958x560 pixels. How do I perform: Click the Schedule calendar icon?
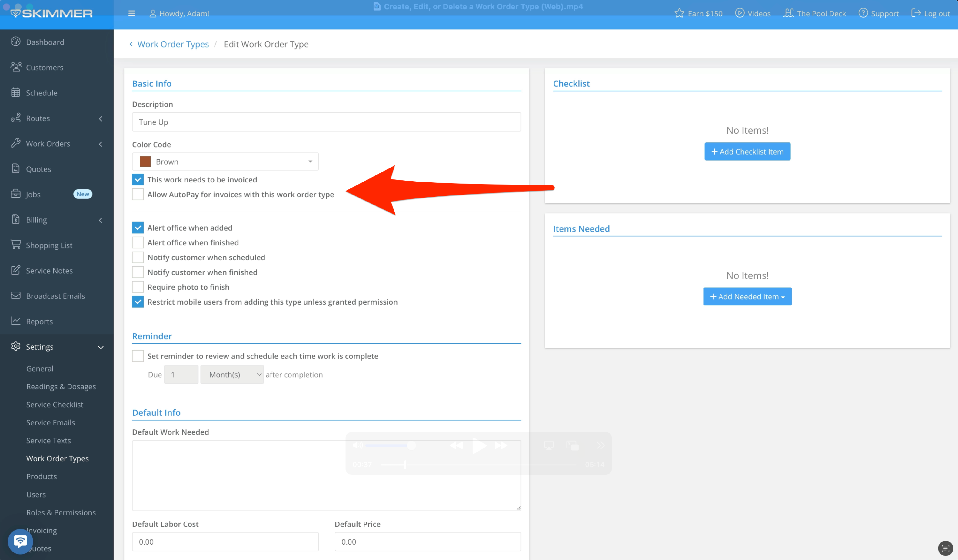click(16, 92)
